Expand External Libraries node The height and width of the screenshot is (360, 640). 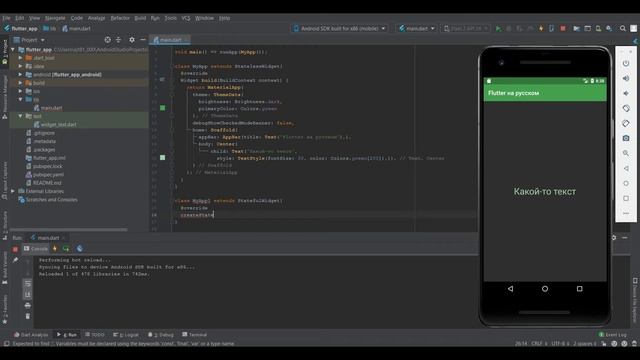[13, 191]
